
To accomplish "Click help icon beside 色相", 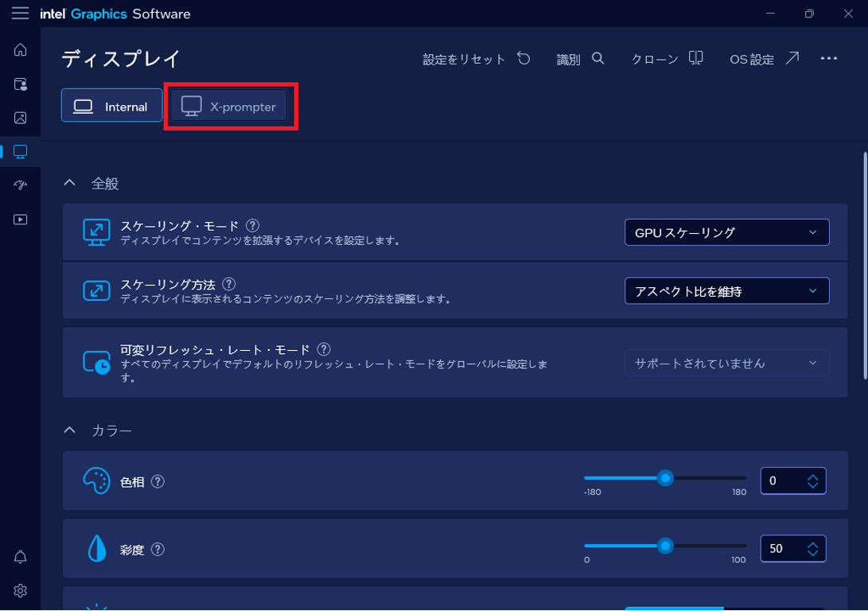I will (x=158, y=481).
